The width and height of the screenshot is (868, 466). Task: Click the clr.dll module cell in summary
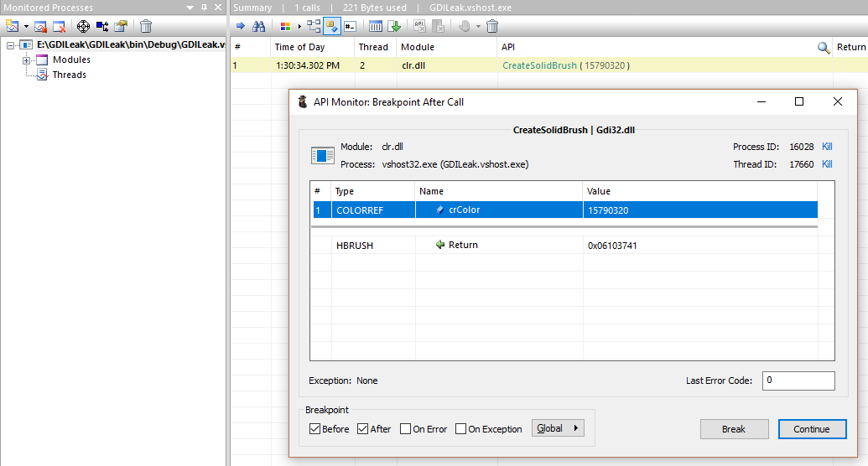(413, 65)
